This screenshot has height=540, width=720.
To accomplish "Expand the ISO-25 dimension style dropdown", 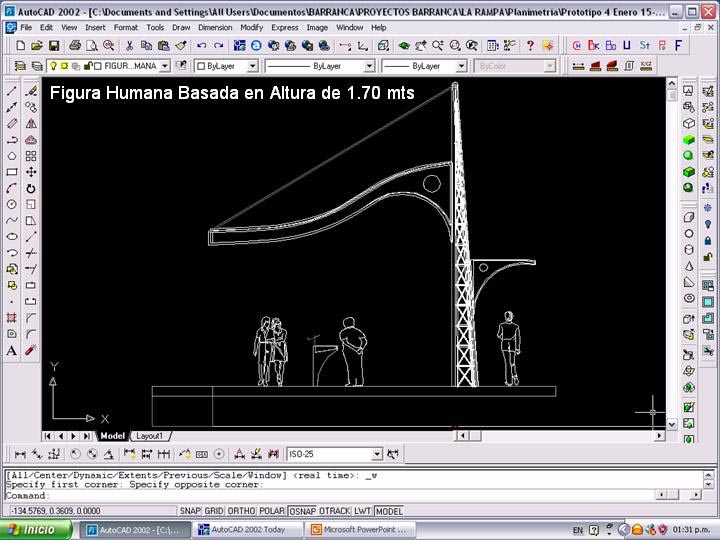I will [x=375, y=454].
